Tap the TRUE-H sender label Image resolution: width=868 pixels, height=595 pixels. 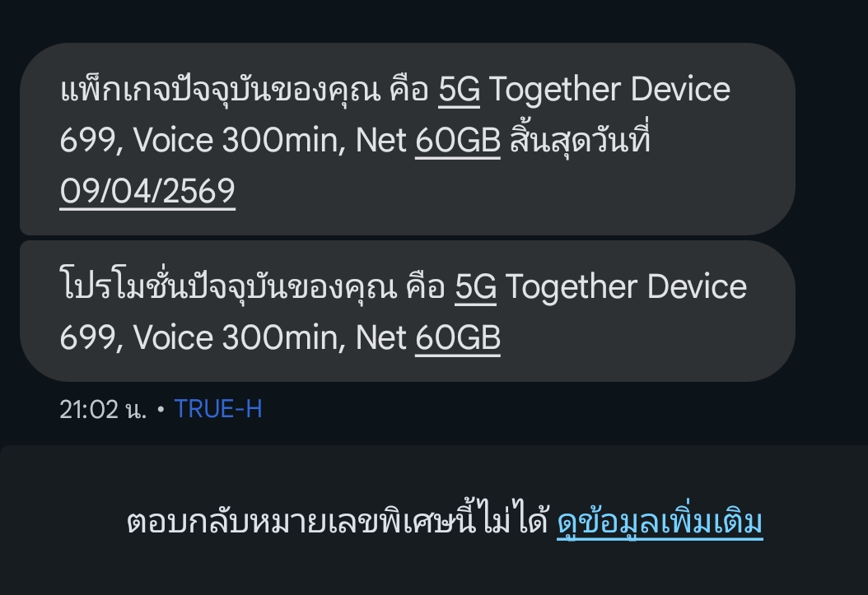[x=218, y=409]
